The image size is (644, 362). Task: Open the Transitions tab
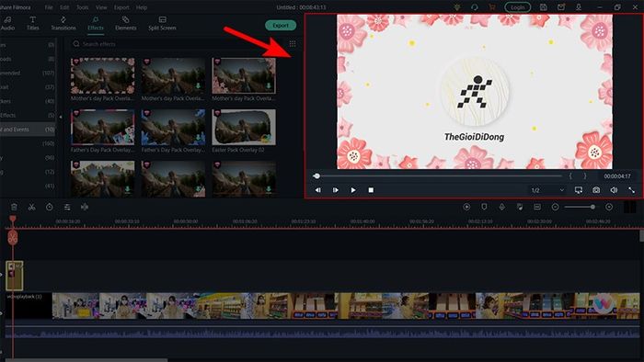[63, 23]
